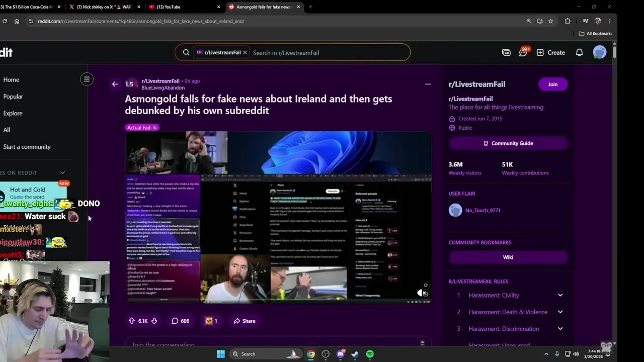Open Reddit chat with 99+ badge
Screen dimensions: 644x362
pyautogui.click(x=523, y=52)
